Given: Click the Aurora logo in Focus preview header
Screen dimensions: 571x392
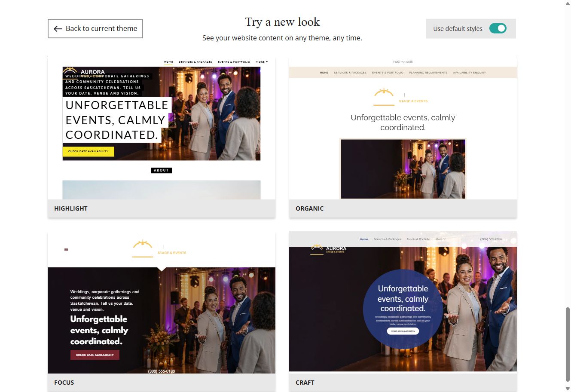Looking at the screenshot, I should coord(159,249).
